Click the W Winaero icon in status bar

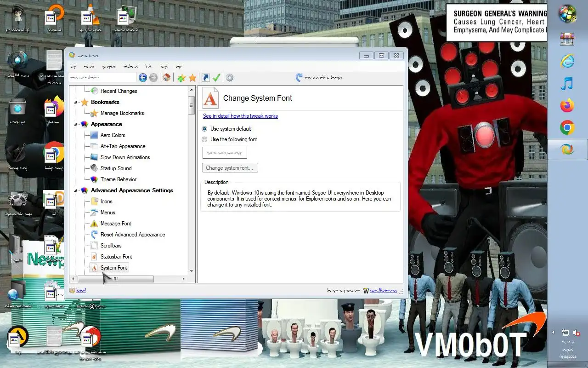[x=366, y=291]
